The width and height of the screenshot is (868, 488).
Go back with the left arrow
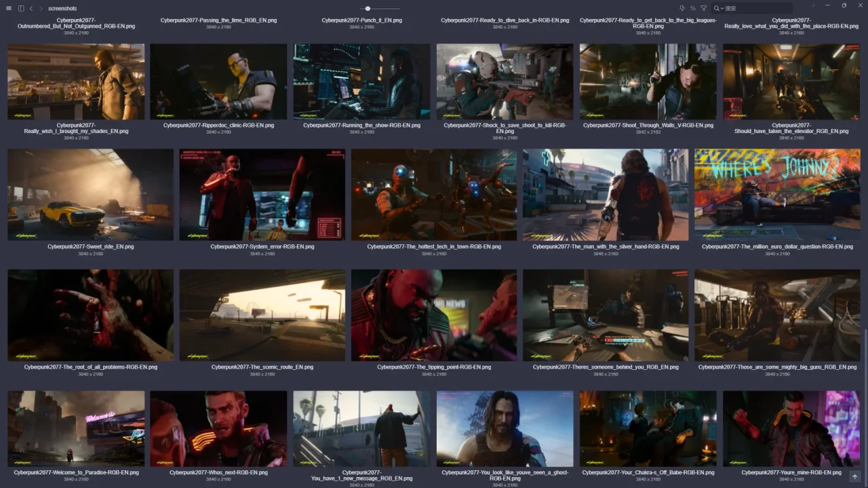pos(31,8)
